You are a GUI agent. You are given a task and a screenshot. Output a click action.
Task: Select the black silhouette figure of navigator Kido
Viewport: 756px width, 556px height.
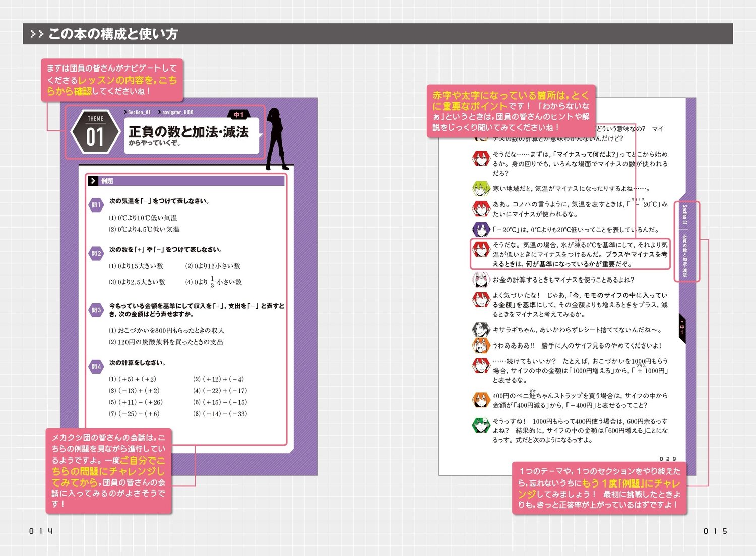(x=277, y=138)
